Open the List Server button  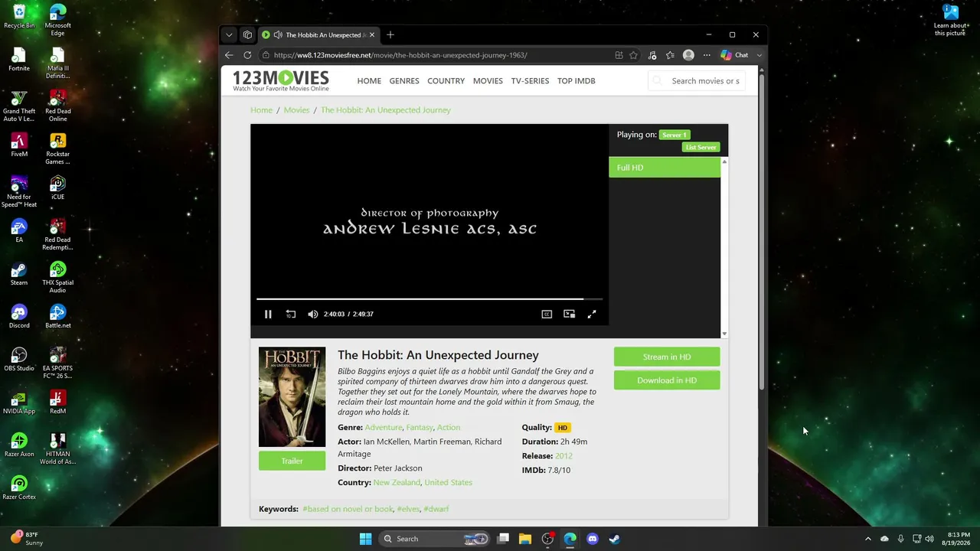(701, 147)
